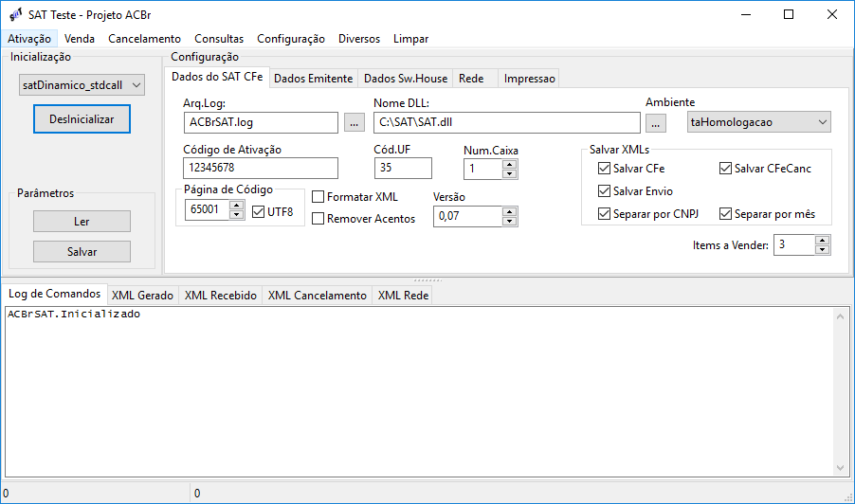Click the horizontal splitter grip above log
The width and height of the screenshot is (855, 504).
tap(427, 280)
